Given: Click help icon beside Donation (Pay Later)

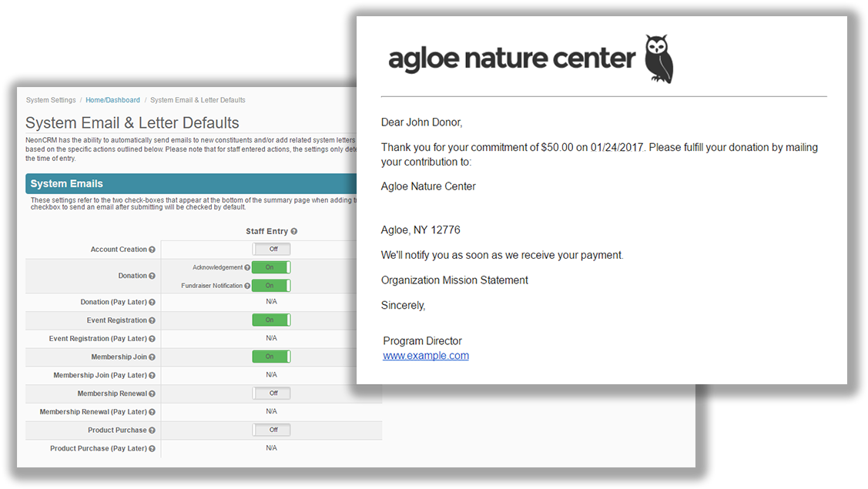Looking at the screenshot, I should coord(152,303).
